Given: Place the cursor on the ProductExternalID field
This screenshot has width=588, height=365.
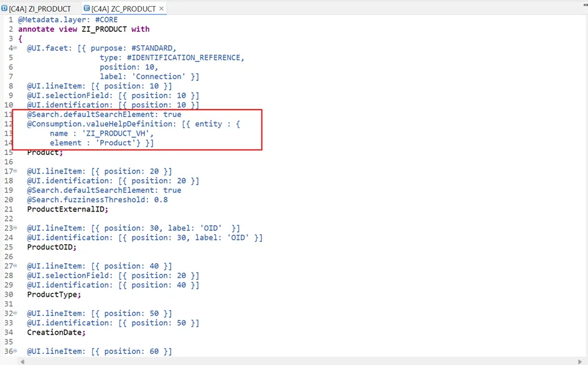Looking at the screenshot, I should pos(67,210).
